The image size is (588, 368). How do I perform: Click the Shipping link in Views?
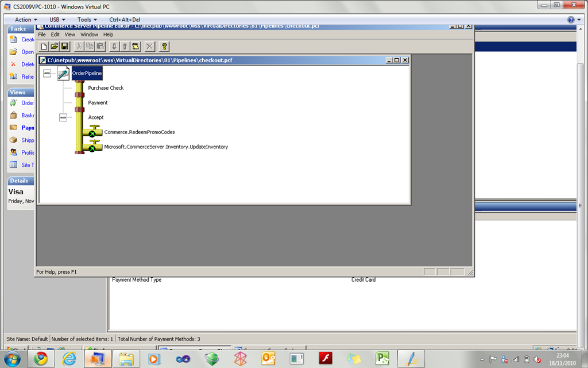click(28, 140)
